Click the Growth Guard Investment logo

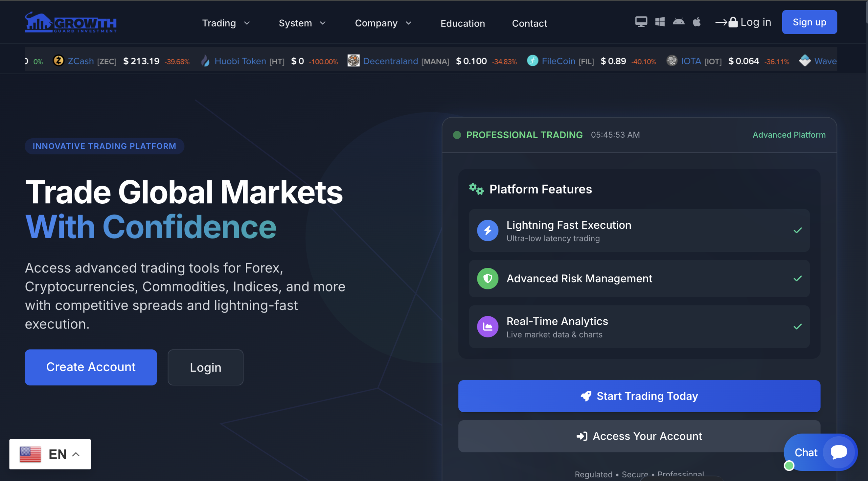(x=71, y=23)
